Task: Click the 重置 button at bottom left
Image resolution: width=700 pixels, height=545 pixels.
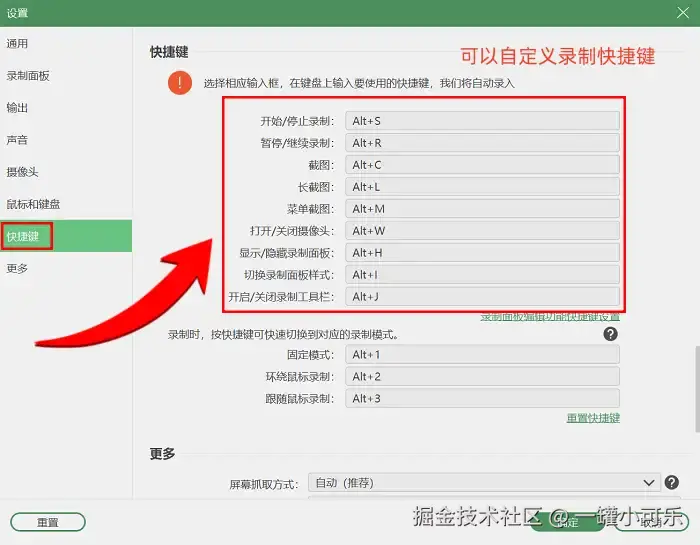Action: click(48, 522)
